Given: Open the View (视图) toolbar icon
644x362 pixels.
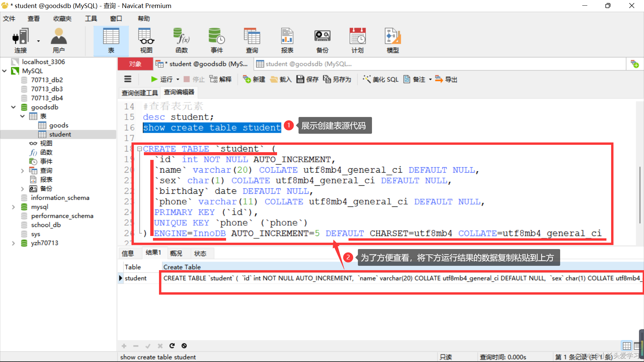Looking at the screenshot, I should 146,41.
